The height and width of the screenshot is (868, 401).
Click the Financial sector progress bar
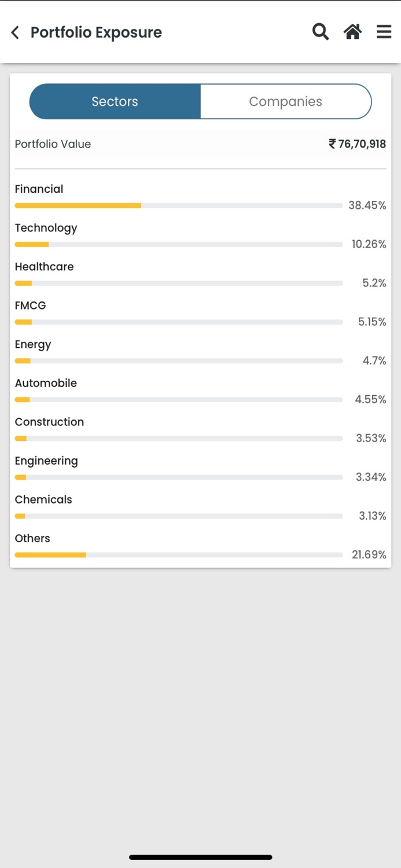coord(178,205)
